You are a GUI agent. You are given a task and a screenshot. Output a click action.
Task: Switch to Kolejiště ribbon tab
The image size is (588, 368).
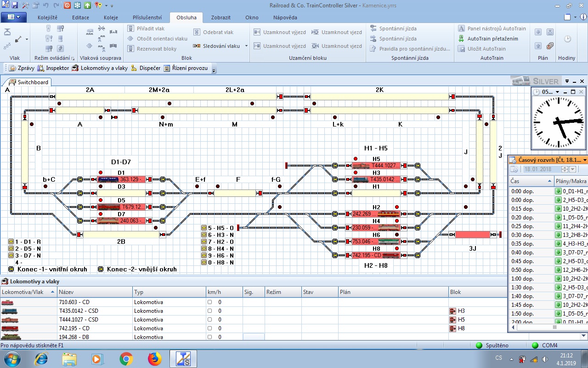coord(47,17)
